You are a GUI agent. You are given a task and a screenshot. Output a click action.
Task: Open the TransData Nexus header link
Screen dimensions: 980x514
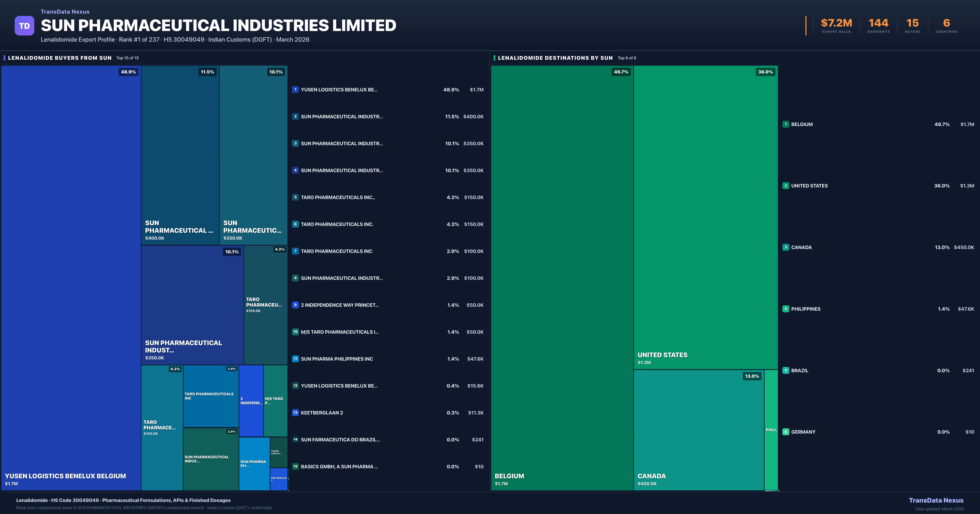(65, 12)
